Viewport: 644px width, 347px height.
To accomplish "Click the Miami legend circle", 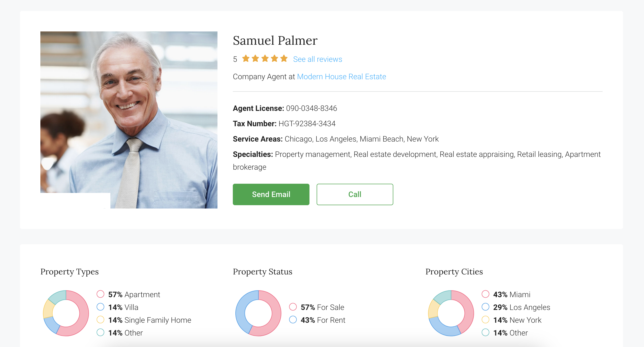I will (x=485, y=294).
